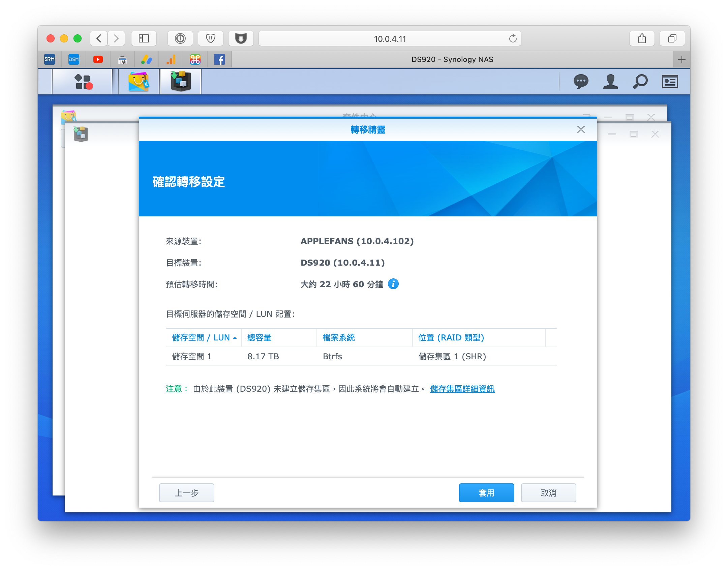
Task: Click the Safari share button
Action: pos(642,38)
